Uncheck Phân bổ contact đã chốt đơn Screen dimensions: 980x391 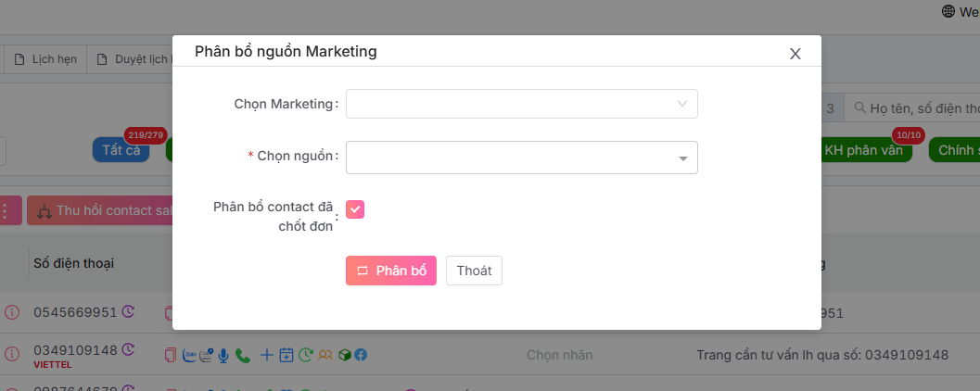tap(355, 209)
